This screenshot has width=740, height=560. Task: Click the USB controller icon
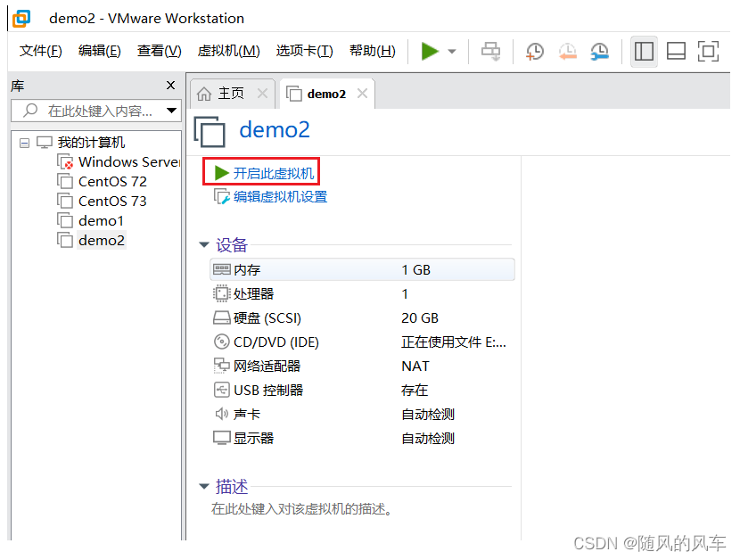(221, 390)
